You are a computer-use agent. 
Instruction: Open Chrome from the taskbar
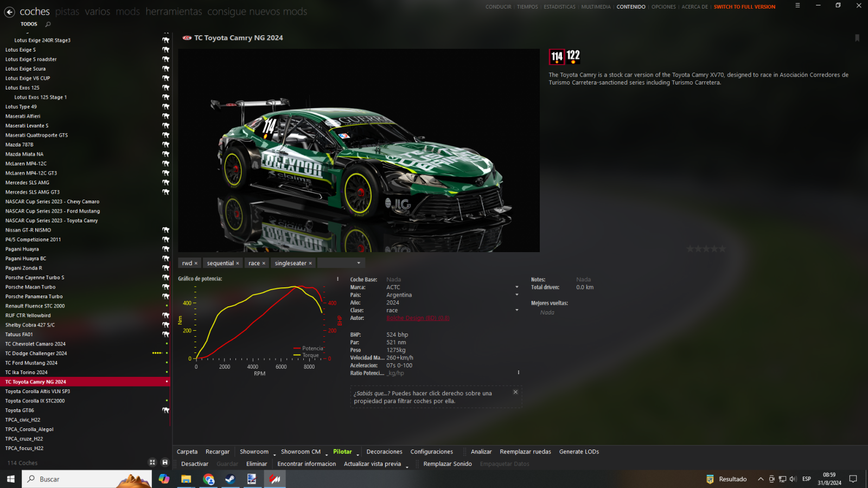click(208, 479)
